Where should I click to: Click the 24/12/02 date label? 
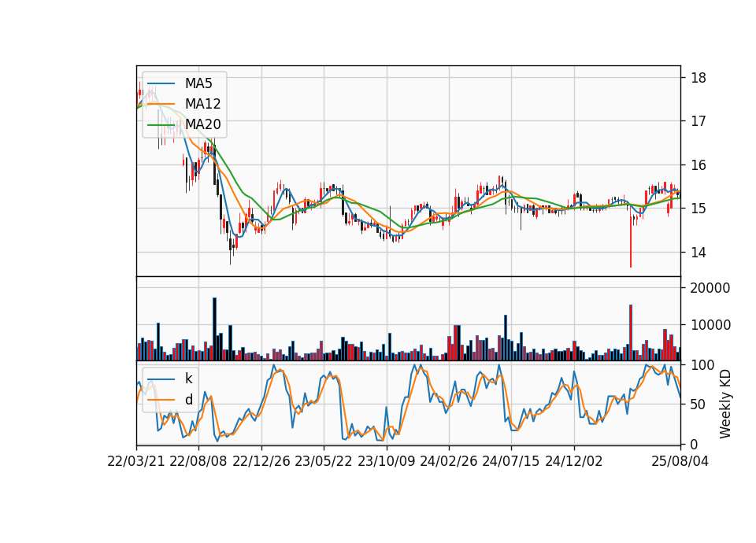[574, 461]
